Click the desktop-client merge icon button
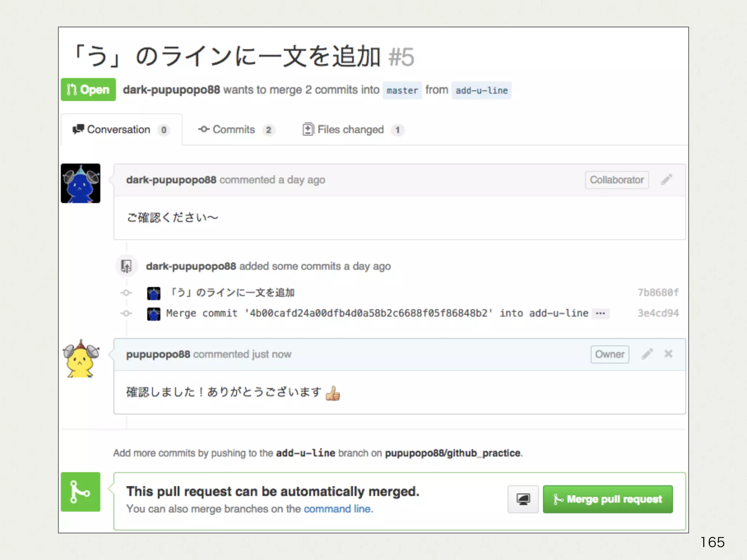 (x=523, y=499)
